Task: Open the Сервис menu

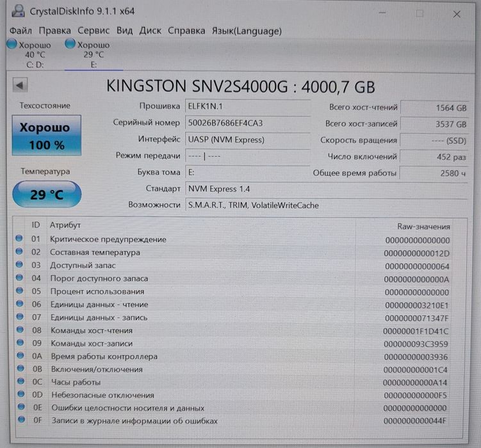Action: (94, 31)
